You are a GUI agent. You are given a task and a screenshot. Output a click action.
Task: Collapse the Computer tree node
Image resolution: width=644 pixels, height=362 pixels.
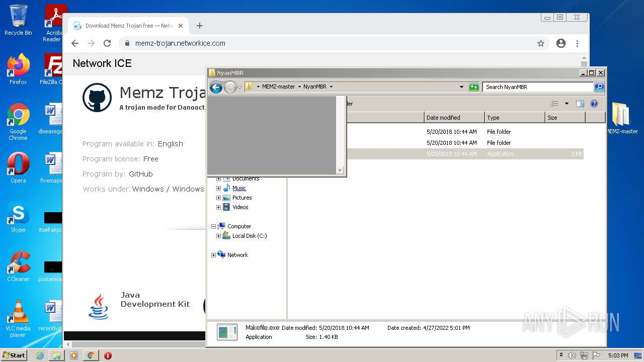pos(213,226)
